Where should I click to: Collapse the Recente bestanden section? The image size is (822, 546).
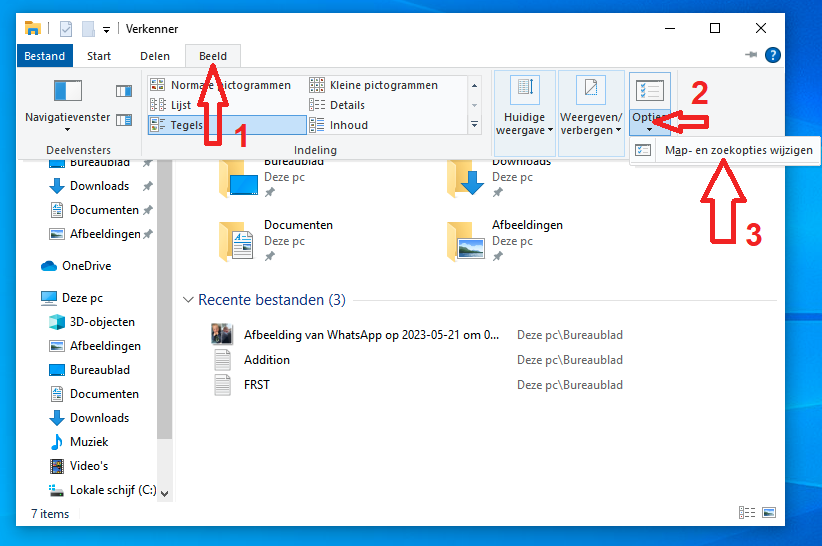[x=187, y=300]
